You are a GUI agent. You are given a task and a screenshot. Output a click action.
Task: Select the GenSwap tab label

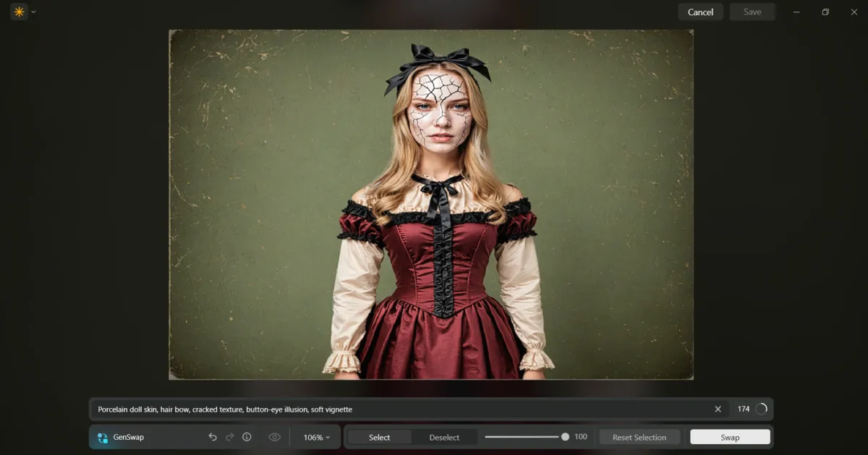click(x=128, y=436)
